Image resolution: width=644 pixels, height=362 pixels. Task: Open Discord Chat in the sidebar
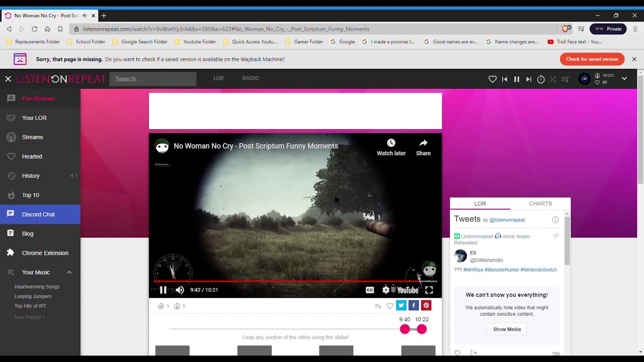tap(40, 214)
